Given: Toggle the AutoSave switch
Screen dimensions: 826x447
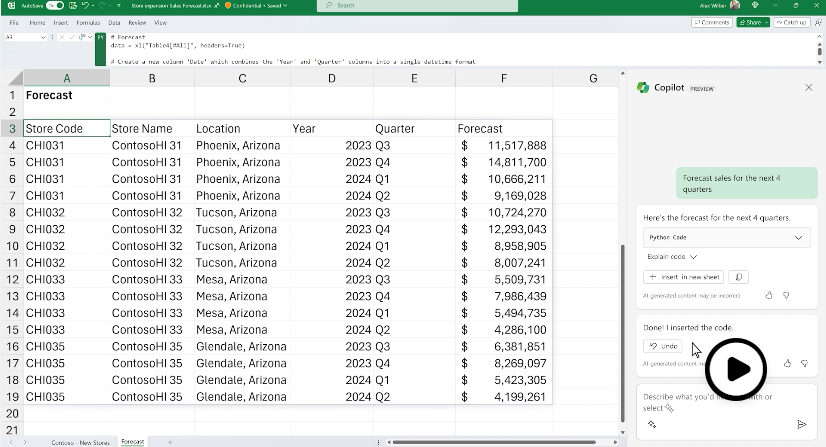Looking at the screenshot, I should (x=55, y=5).
